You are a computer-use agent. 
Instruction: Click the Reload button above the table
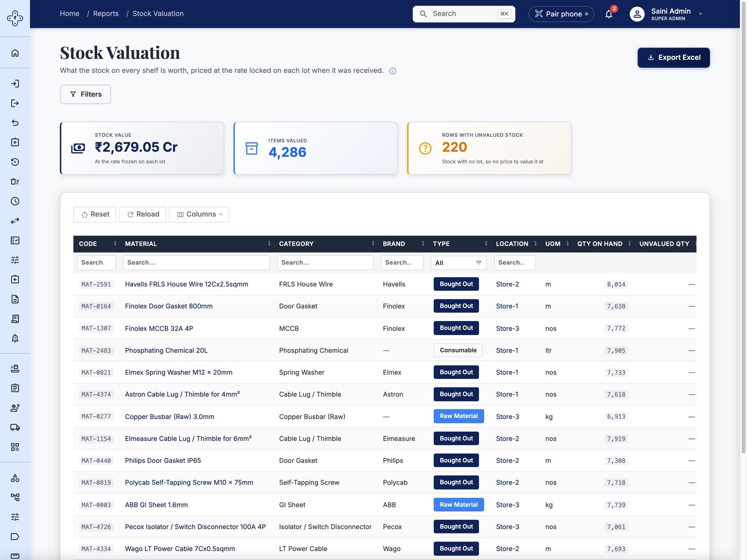[143, 214]
